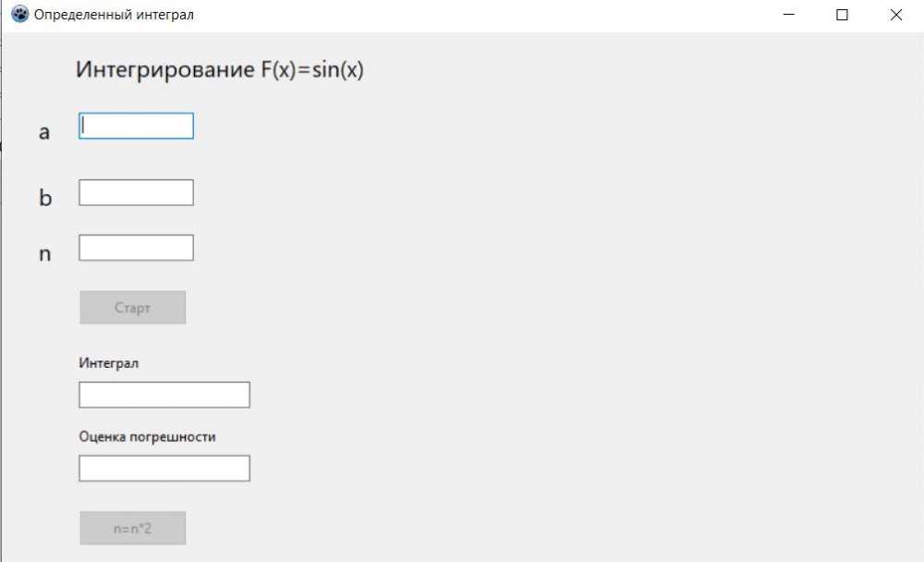Focus the input field for a
924x562 pixels.
point(136,126)
